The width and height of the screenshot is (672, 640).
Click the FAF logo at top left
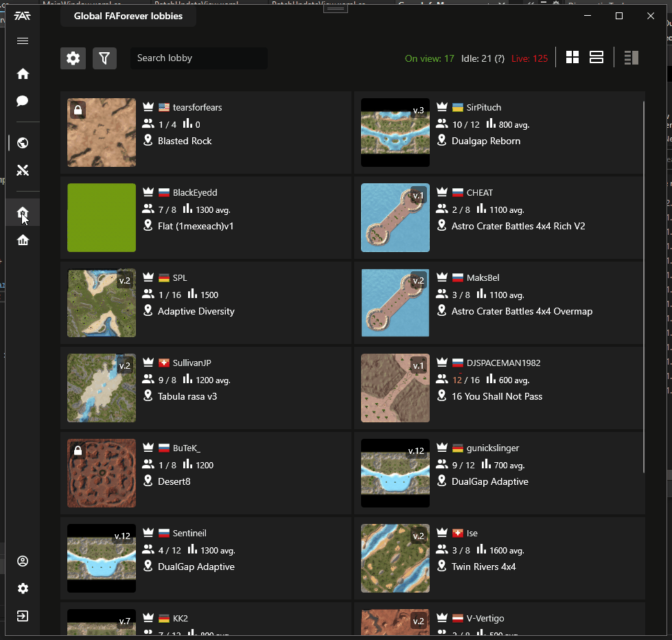point(22,16)
